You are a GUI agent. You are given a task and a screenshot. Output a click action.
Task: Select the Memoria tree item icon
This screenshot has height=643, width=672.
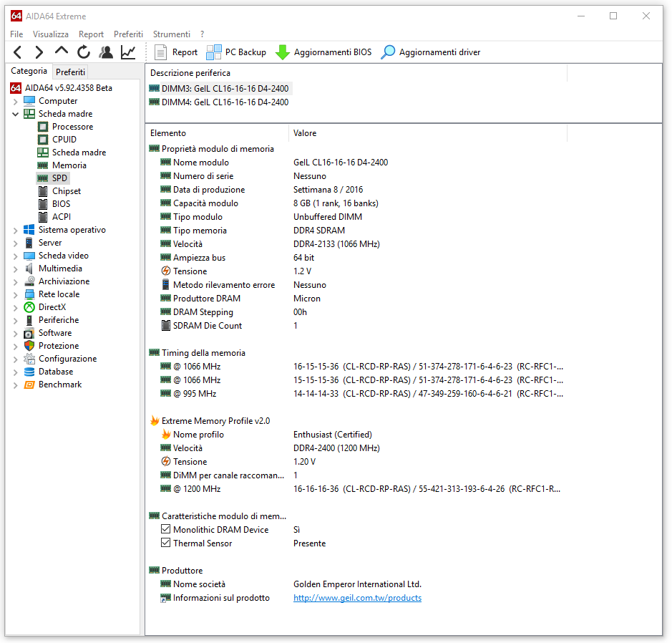tap(43, 165)
